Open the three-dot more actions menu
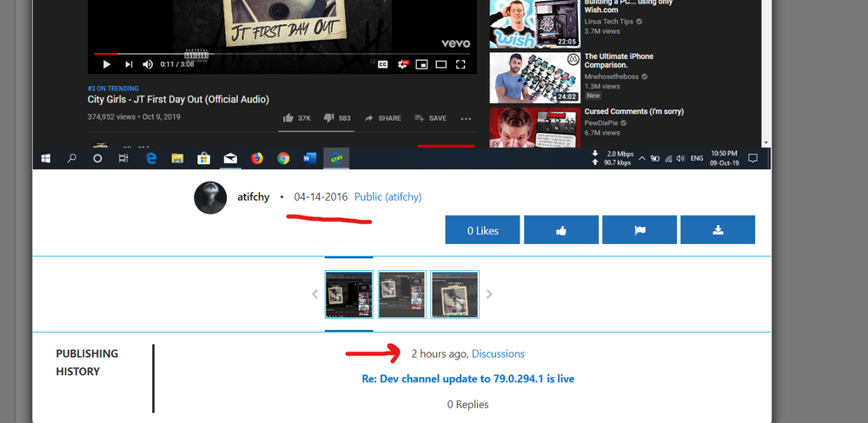This screenshot has width=868, height=423. 466,118
